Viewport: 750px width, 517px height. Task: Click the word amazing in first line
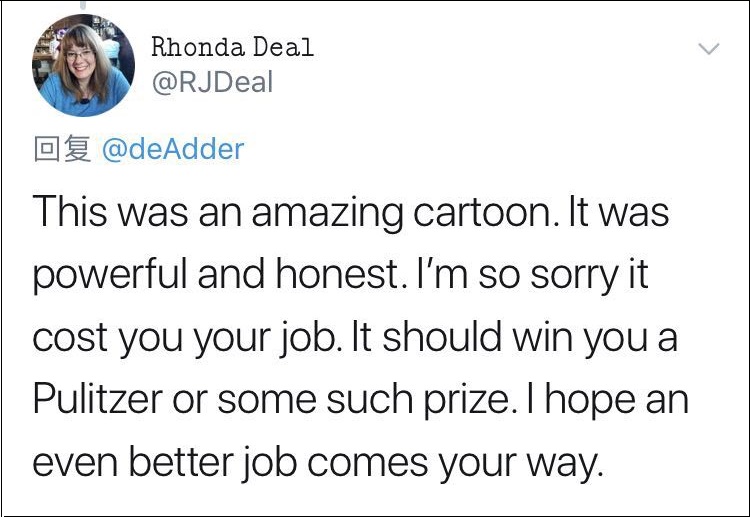click(x=327, y=214)
